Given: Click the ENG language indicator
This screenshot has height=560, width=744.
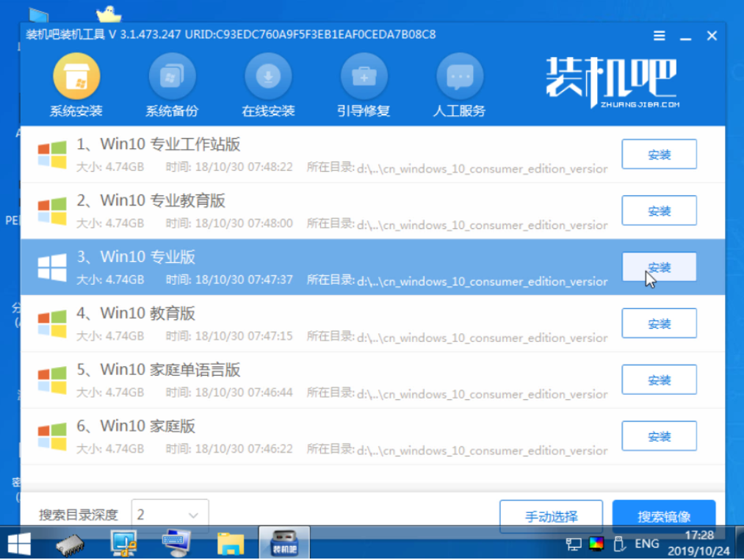Looking at the screenshot, I should (647, 543).
